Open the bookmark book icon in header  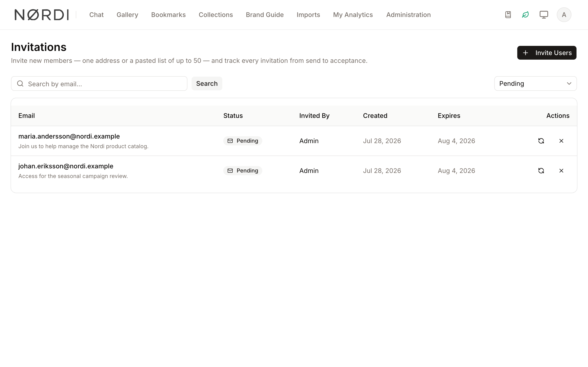point(508,14)
